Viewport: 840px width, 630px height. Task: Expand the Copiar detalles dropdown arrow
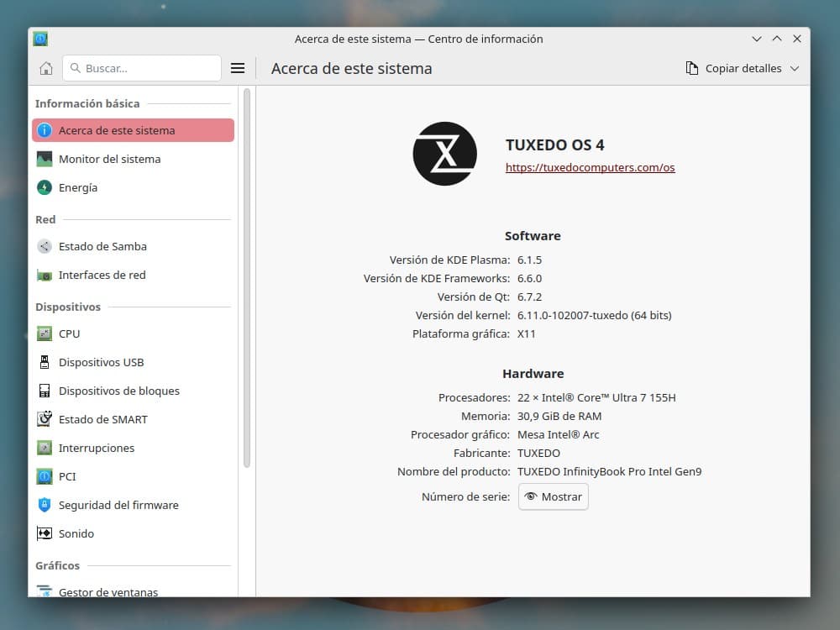click(x=795, y=69)
